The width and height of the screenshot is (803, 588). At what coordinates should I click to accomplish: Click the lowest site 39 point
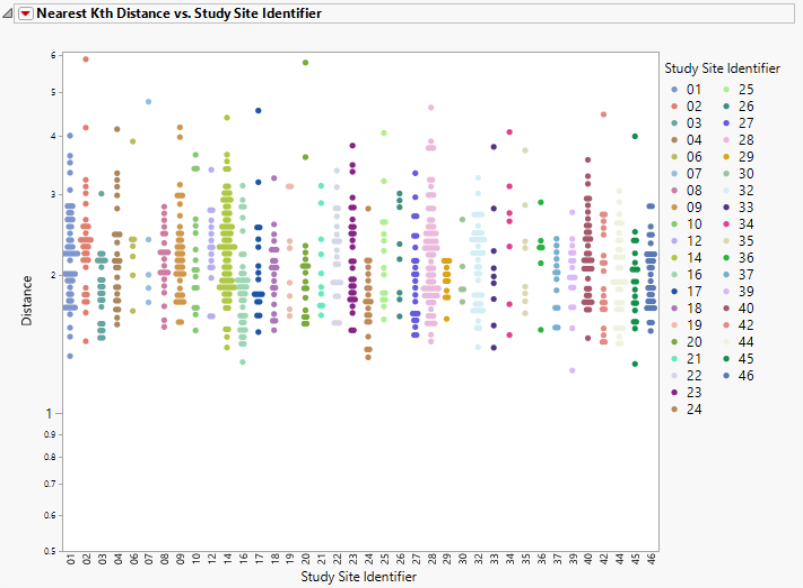click(x=573, y=370)
